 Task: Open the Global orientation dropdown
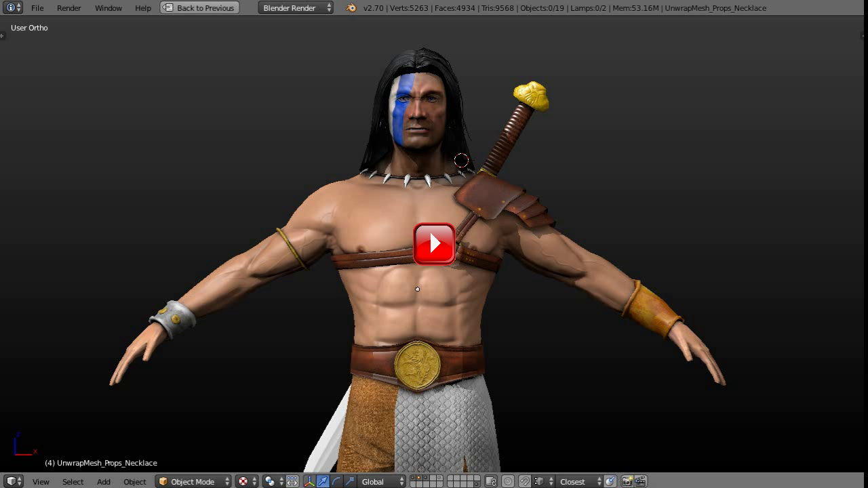coord(382,481)
